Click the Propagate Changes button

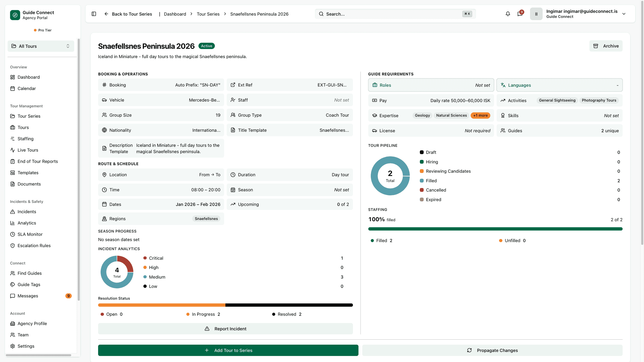tap(492, 350)
